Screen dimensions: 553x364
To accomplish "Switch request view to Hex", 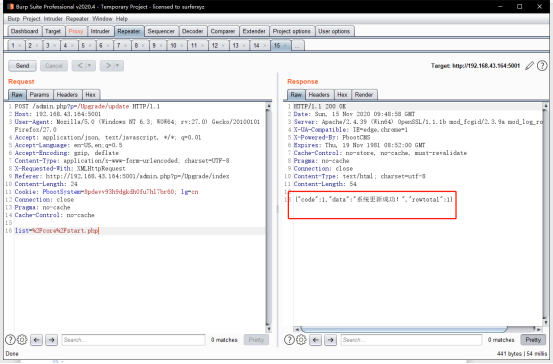I will [91, 95].
